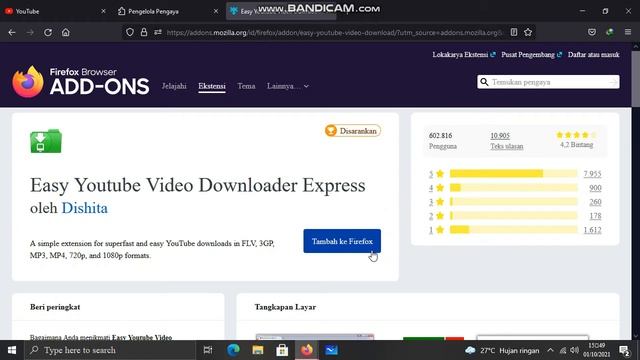Click the Temukan pengaya search field
The width and height of the screenshot is (640, 360).
548,82
